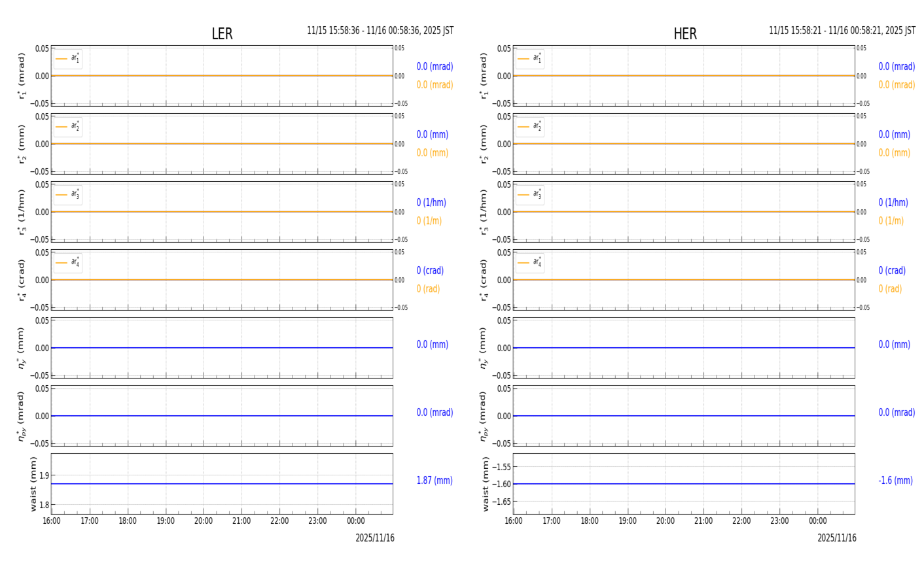924x565 pixels.
Task: Click the 22:00 tick label on LER axis
Action: (x=279, y=521)
